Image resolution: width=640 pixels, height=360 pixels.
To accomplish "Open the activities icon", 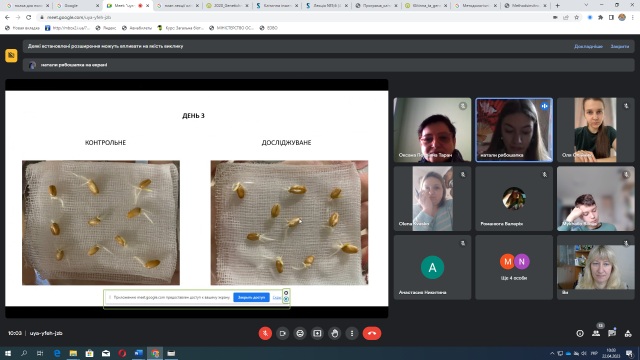I will click(628, 333).
